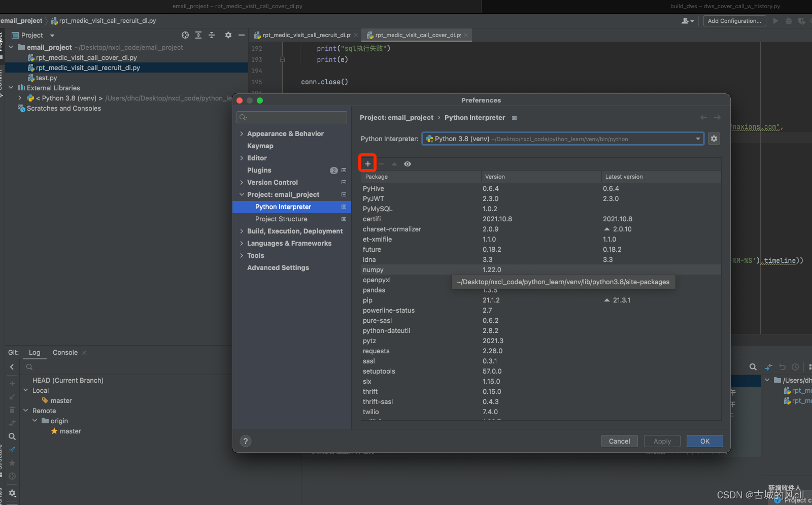Select HEAD (Current Branch) in Git log
This screenshot has height=505, width=812.
(68, 380)
